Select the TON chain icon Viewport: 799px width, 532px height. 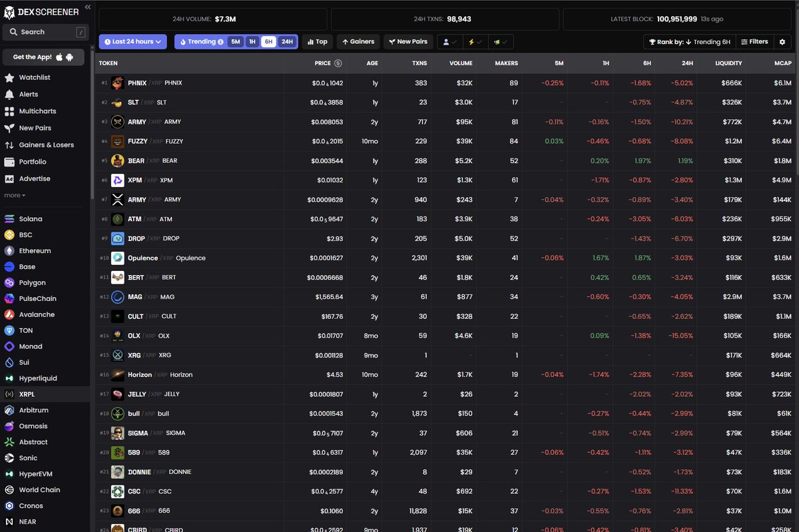point(9,331)
